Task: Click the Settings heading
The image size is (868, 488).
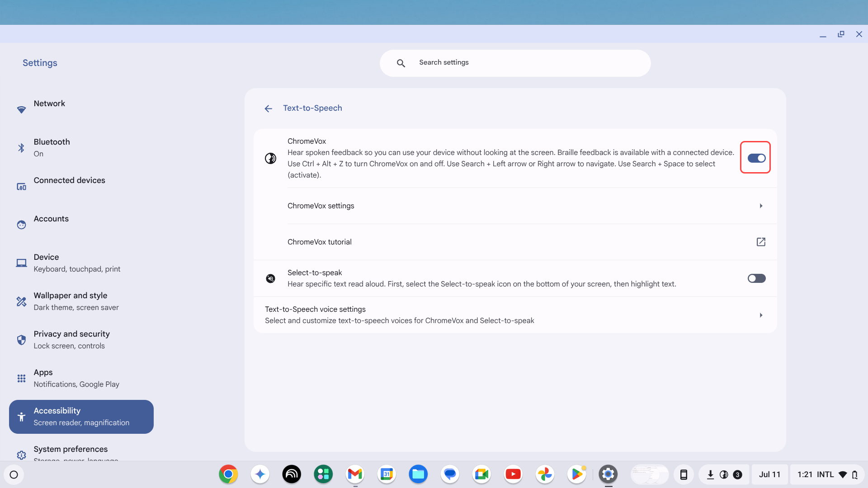Action: pos(40,63)
